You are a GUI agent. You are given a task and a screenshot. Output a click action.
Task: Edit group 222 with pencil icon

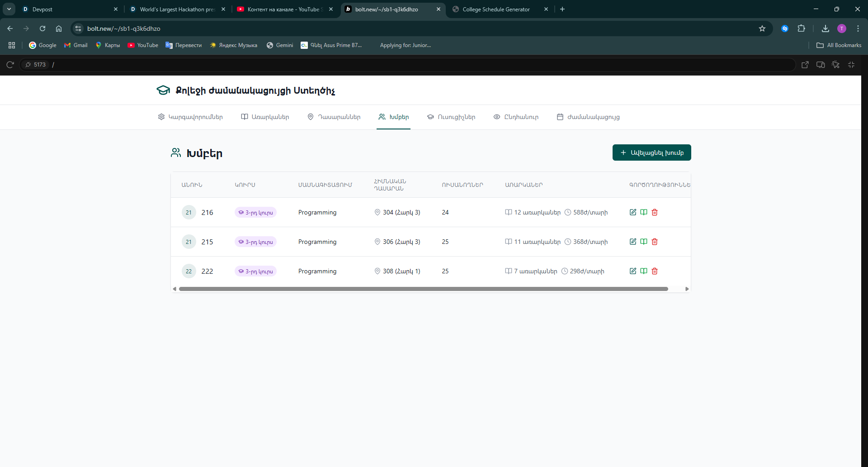tap(633, 271)
